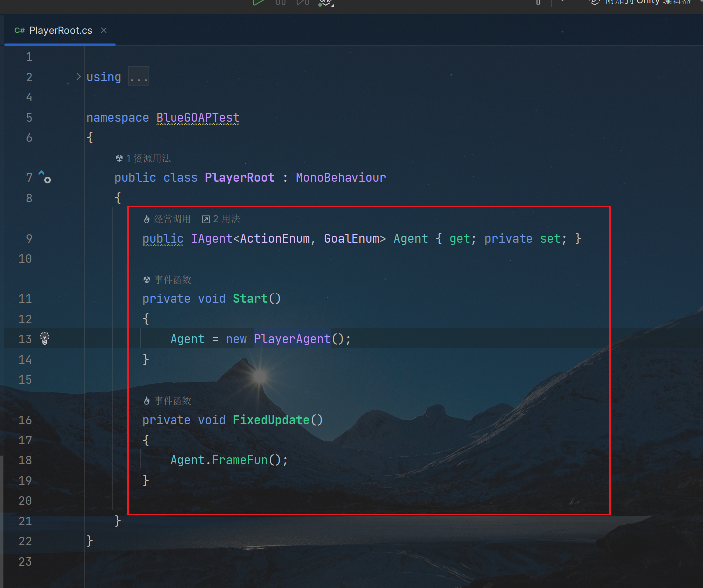The width and height of the screenshot is (703, 588).
Task: Open the 附加到 Unity 编辑器 run configuration
Action: (x=647, y=2)
